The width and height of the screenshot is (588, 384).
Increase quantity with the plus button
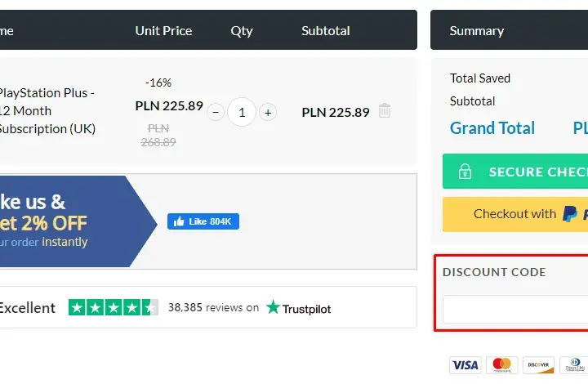click(x=268, y=112)
